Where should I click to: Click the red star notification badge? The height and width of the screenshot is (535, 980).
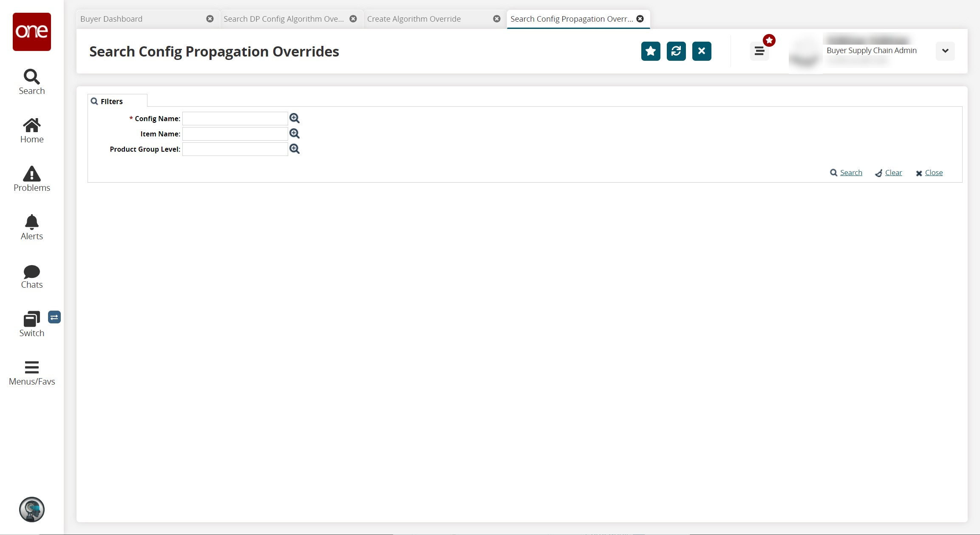pos(770,40)
